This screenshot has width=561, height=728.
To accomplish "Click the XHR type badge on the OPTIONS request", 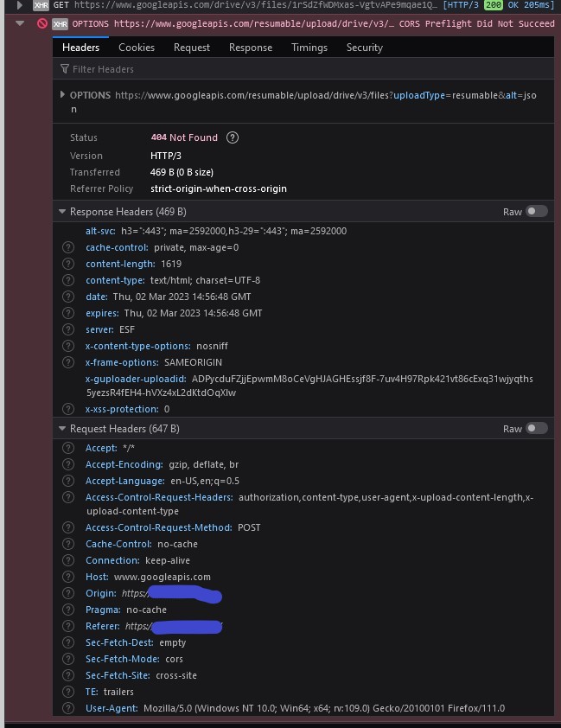I will (x=61, y=23).
